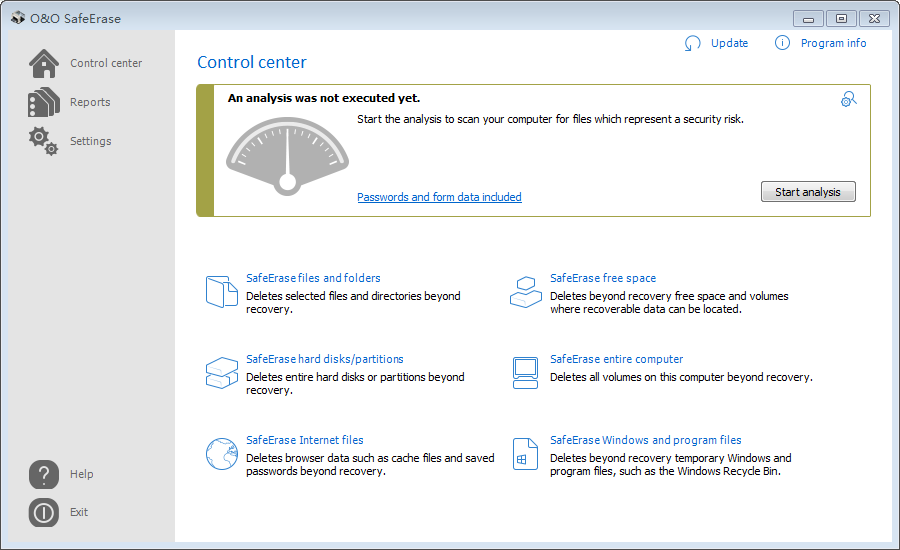Open SafeErase files and folders link
This screenshot has height=550, width=900.
pyautogui.click(x=313, y=278)
